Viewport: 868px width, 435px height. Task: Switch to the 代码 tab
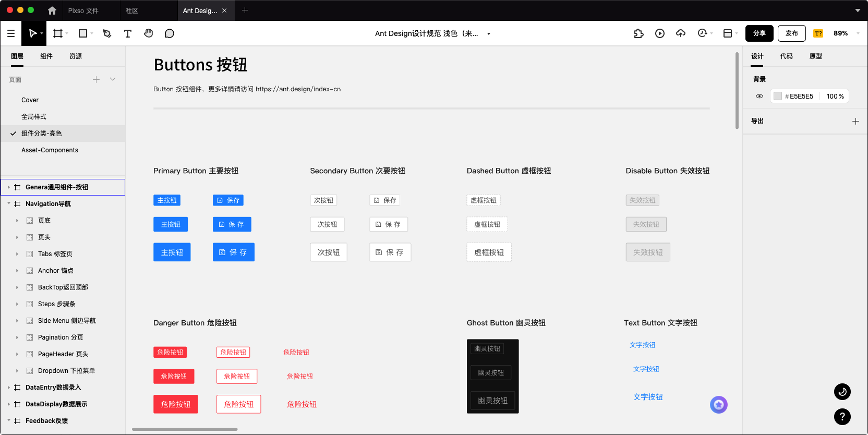coord(787,56)
